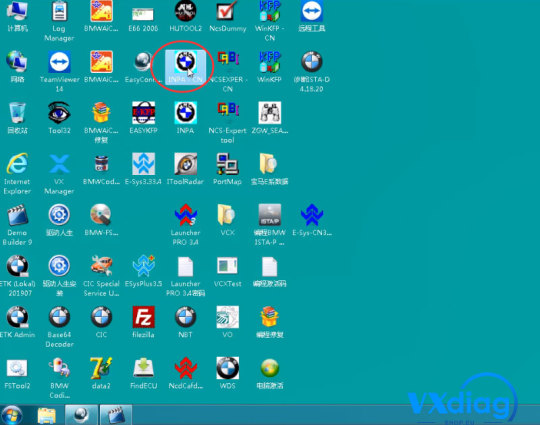The width and height of the screenshot is (540, 425).
Task: Open the VCXTest shortcut
Action: [x=228, y=271]
